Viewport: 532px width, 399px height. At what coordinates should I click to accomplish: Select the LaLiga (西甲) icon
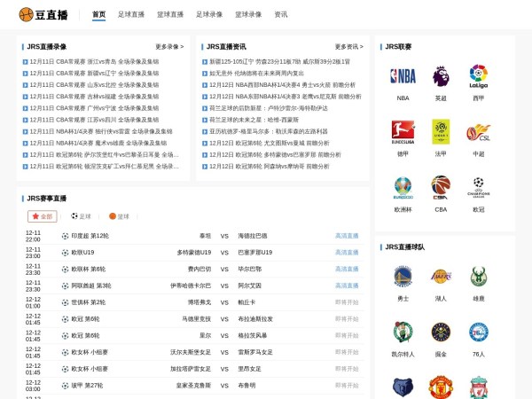coord(479,76)
